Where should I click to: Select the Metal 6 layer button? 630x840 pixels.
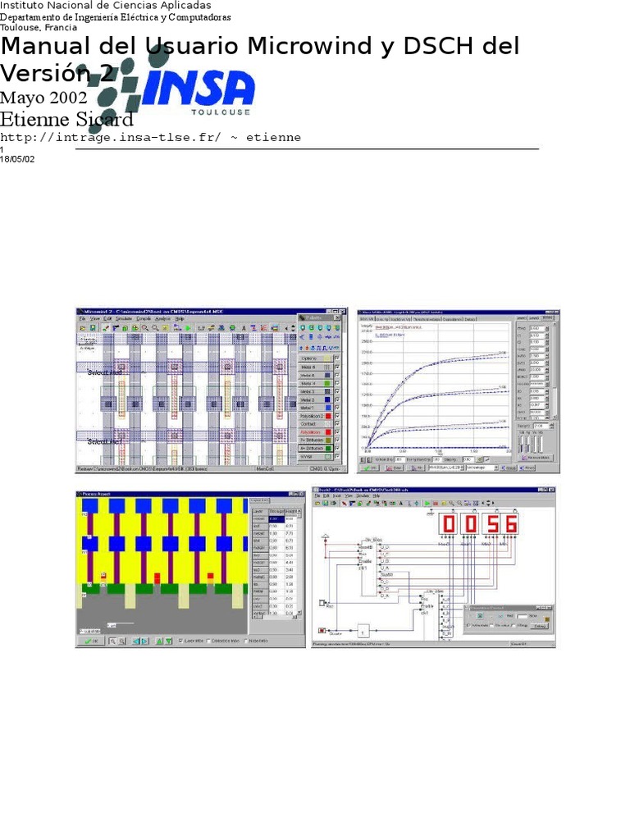tap(316, 367)
